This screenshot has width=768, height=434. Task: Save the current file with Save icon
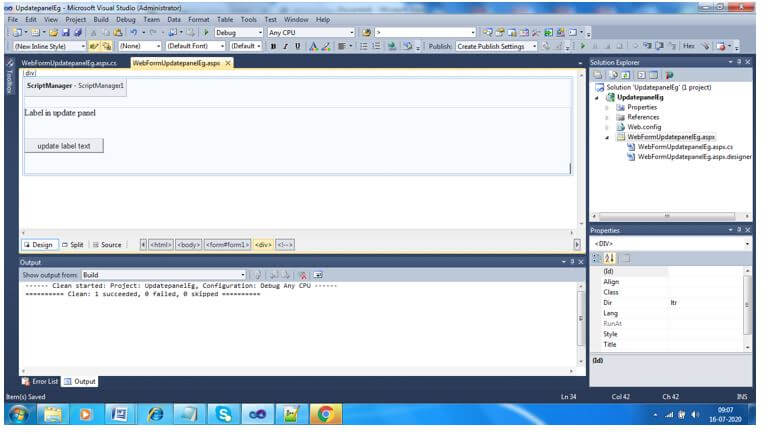point(66,32)
